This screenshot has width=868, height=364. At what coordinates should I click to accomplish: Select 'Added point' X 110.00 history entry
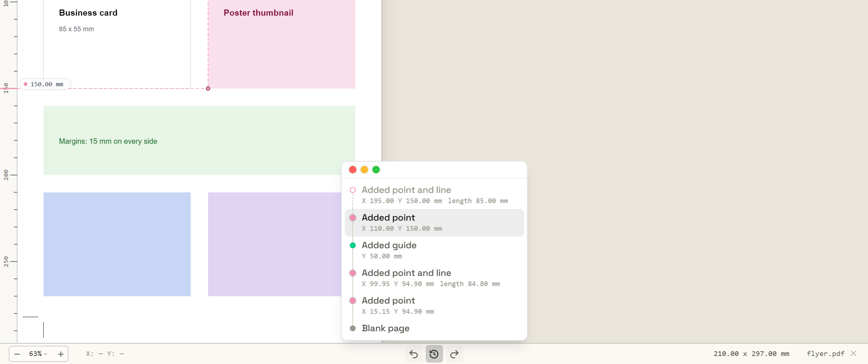point(434,223)
